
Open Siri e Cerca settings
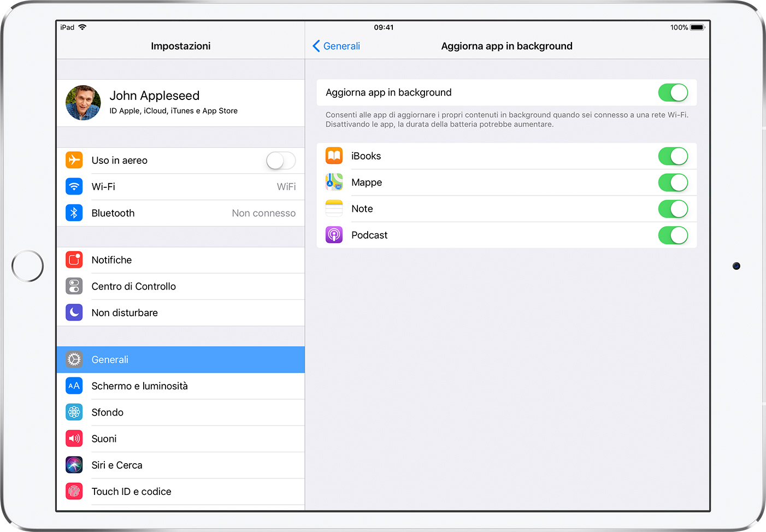(181, 465)
